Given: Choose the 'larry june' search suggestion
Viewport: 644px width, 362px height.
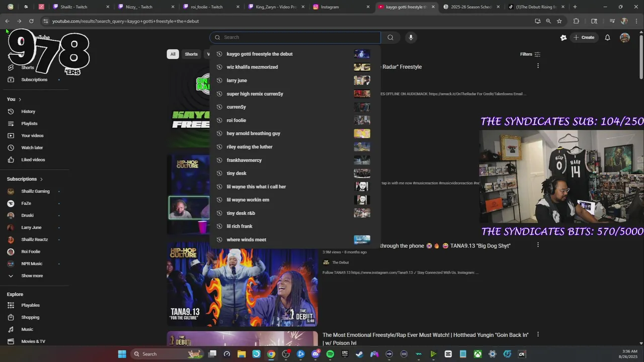Looking at the screenshot, I should (x=294, y=80).
